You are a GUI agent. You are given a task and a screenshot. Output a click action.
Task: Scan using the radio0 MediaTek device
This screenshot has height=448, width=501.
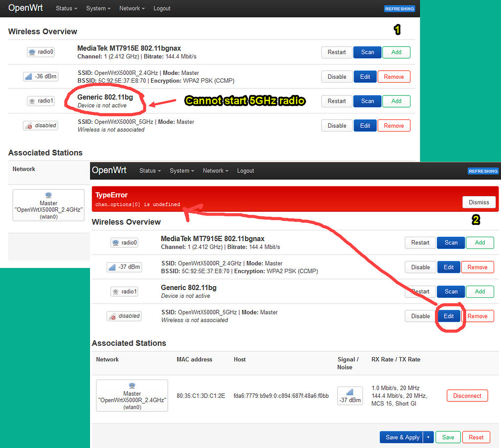tap(367, 52)
